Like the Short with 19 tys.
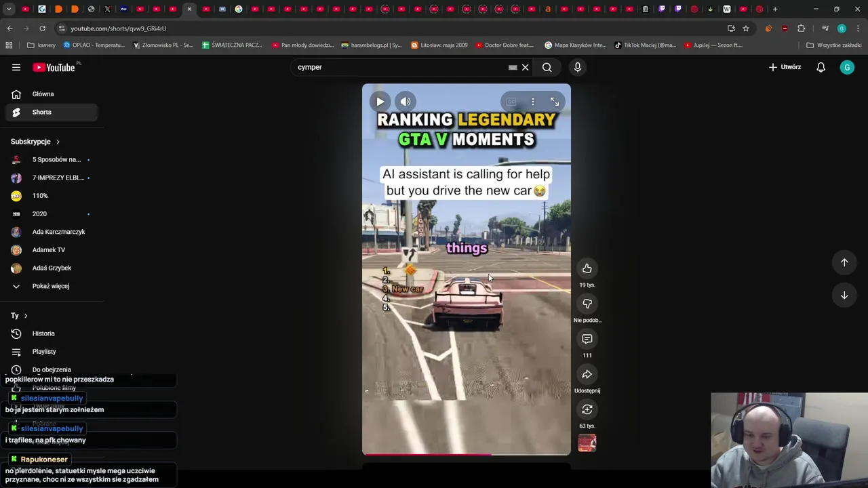Image resolution: width=868 pixels, height=488 pixels. [587, 268]
